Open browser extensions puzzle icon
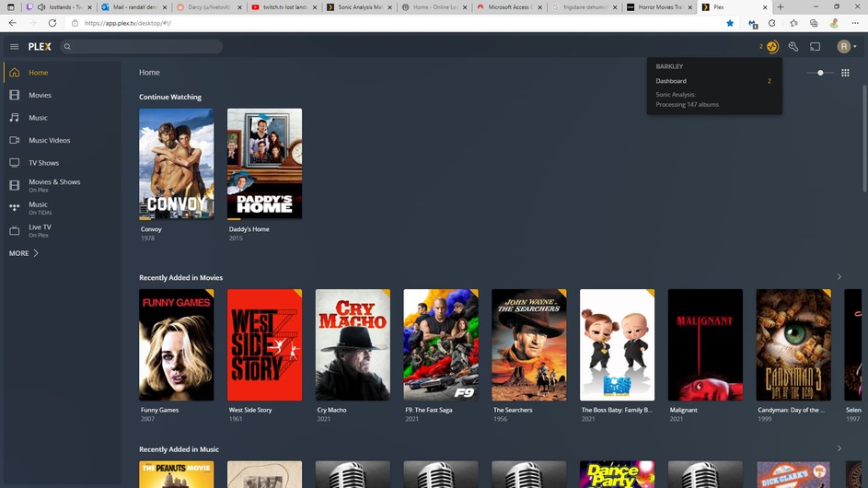The height and width of the screenshot is (488, 868). pyautogui.click(x=771, y=23)
